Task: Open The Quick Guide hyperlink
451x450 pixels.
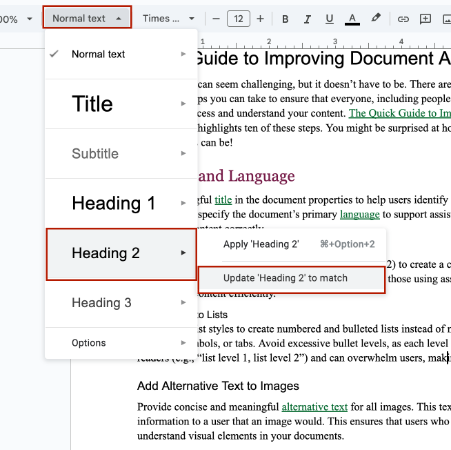Action: [x=400, y=113]
